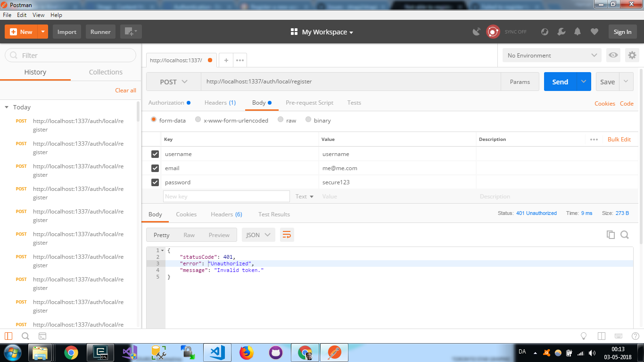Click the lightbulb bootcamp icon
Viewport: 644px width, 362px height.
pos(584,336)
